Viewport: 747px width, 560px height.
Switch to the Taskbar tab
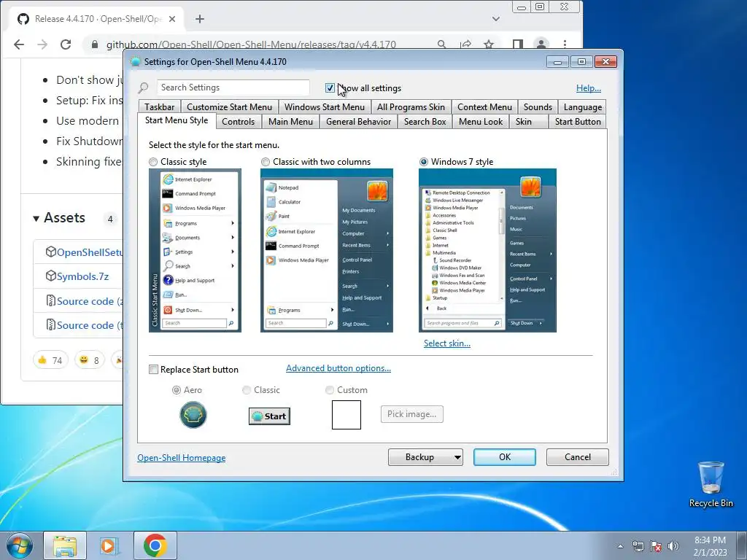coord(160,107)
